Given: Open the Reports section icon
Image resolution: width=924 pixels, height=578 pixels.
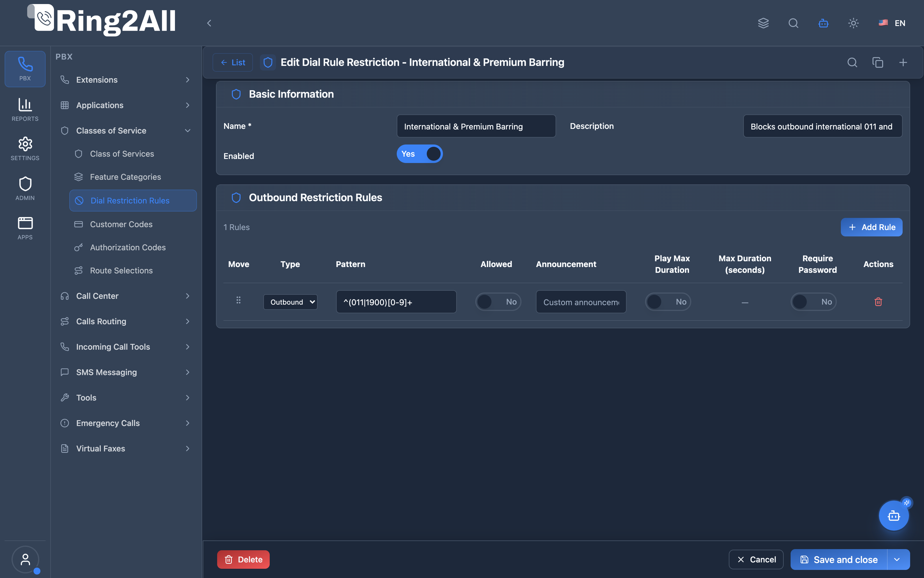Looking at the screenshot, I should point(25,110).
